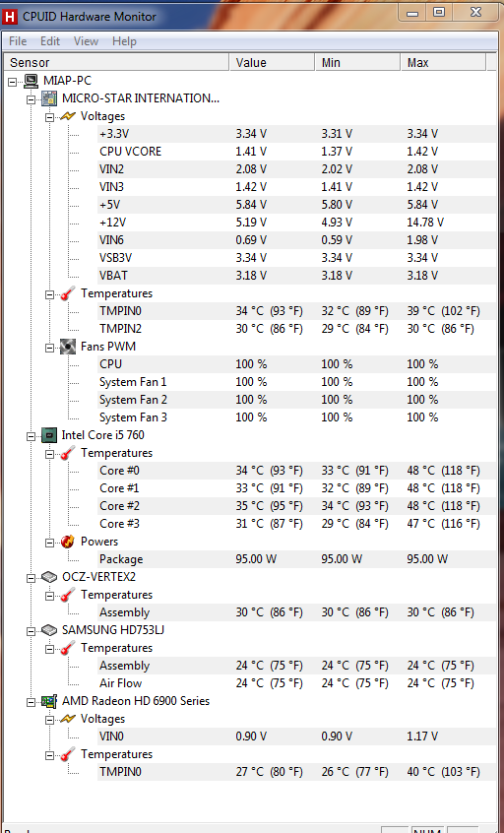Click the Intel Core i5 760 chip icon
Screen dimensions: 504x833
[x=49, y=435]
